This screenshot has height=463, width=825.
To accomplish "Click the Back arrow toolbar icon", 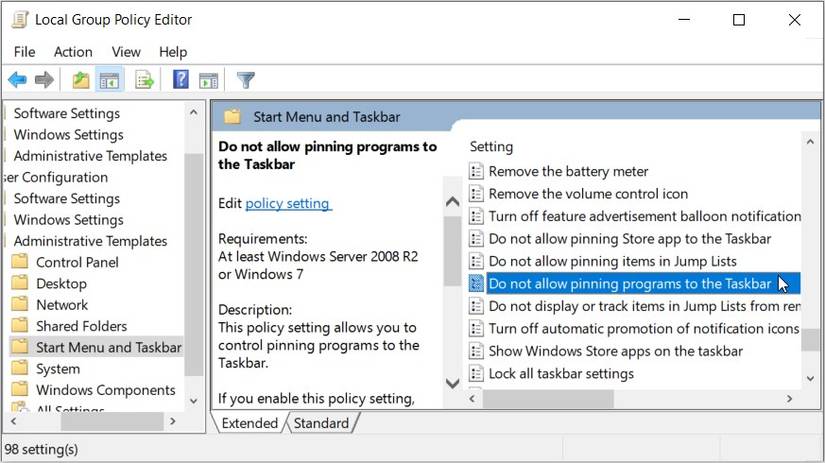I will (x=17, y=80).
